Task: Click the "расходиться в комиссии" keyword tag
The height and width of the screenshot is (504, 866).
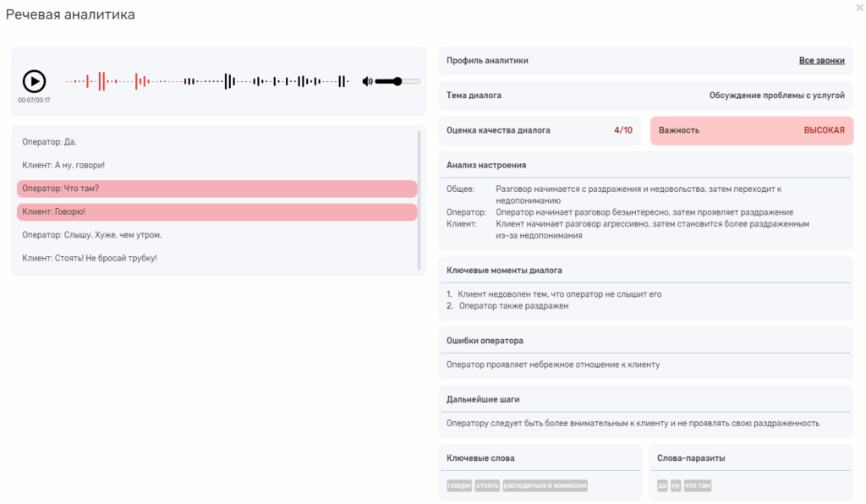Action: 545,485
